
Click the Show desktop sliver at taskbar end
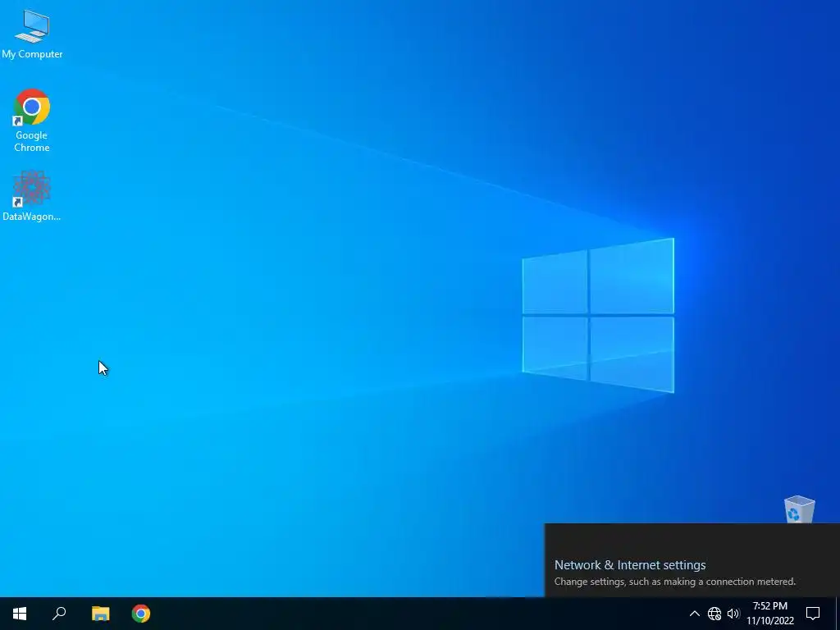pyautogui.click(x=838, y=614)
